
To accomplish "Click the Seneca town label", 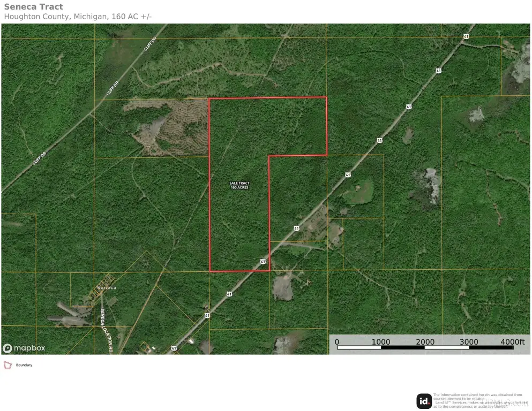I will click(106, 287).
